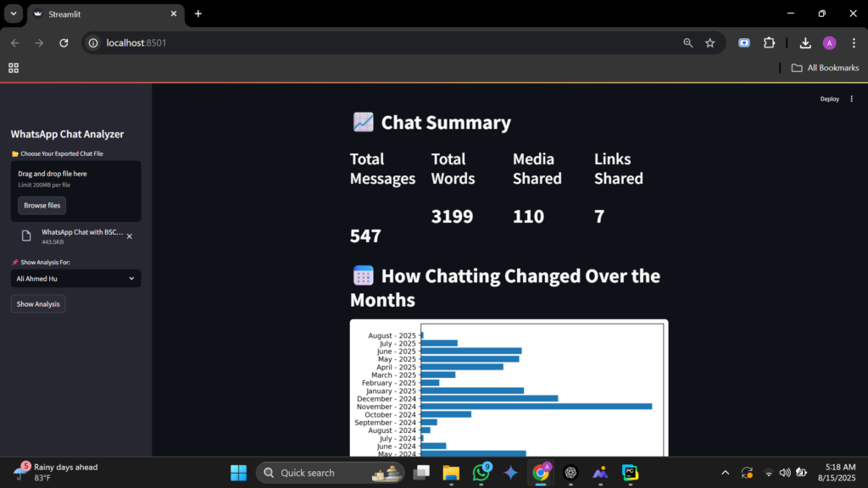868x488 pixels.
Task: Remove the uploaded WhatsApp chat file
Action: 130,236
